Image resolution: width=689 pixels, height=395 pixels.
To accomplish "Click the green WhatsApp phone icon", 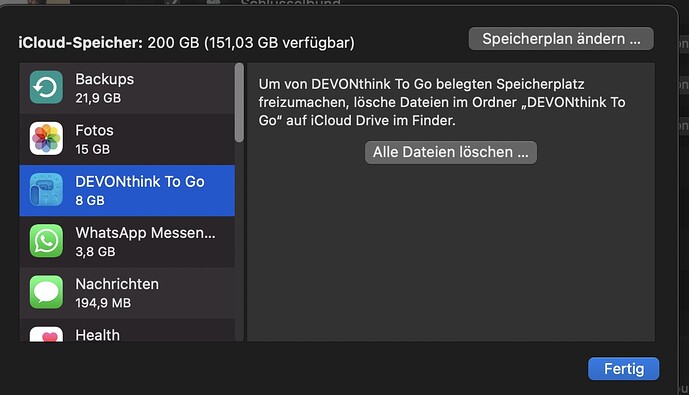I will 46,241.
